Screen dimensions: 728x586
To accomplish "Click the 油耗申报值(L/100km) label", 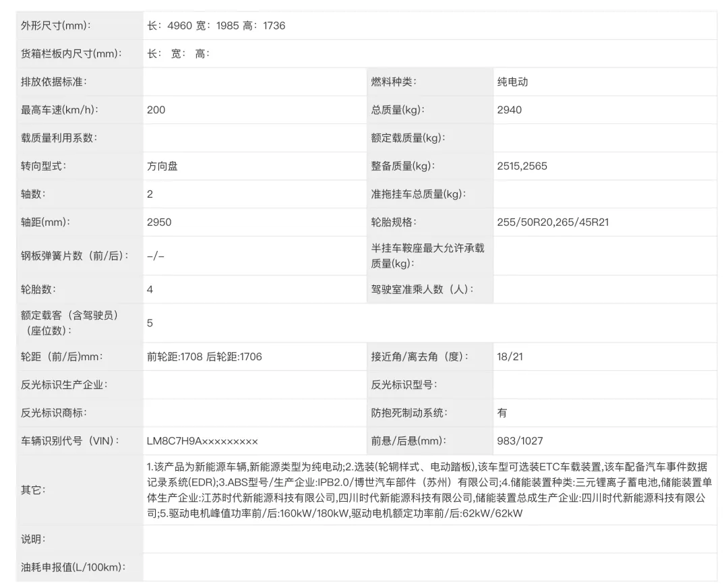I will (73, 567).
